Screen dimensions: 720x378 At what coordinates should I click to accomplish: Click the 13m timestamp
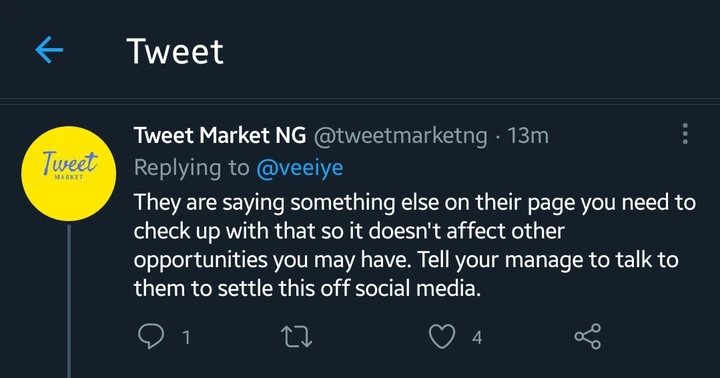coord(528,135)
